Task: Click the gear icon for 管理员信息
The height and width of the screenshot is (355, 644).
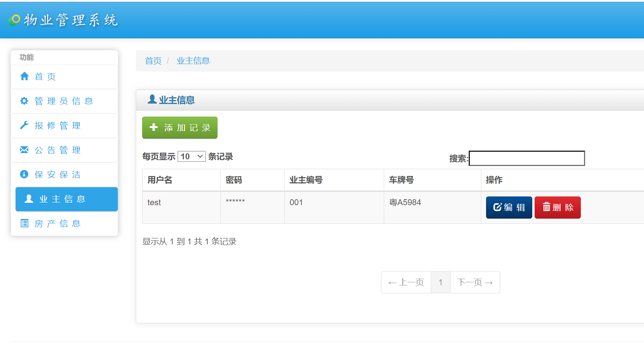Action: [24, 101]
